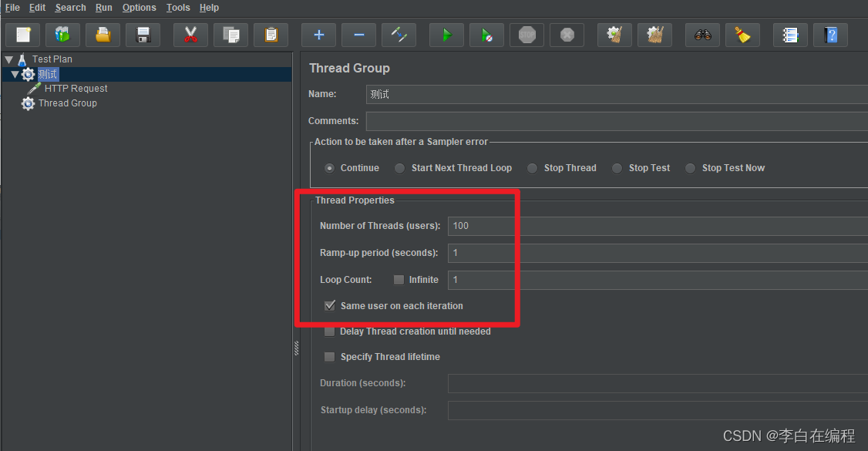Select Start Next Thread Loop option
Screen dimensions: 868x451
pos(399,168)
